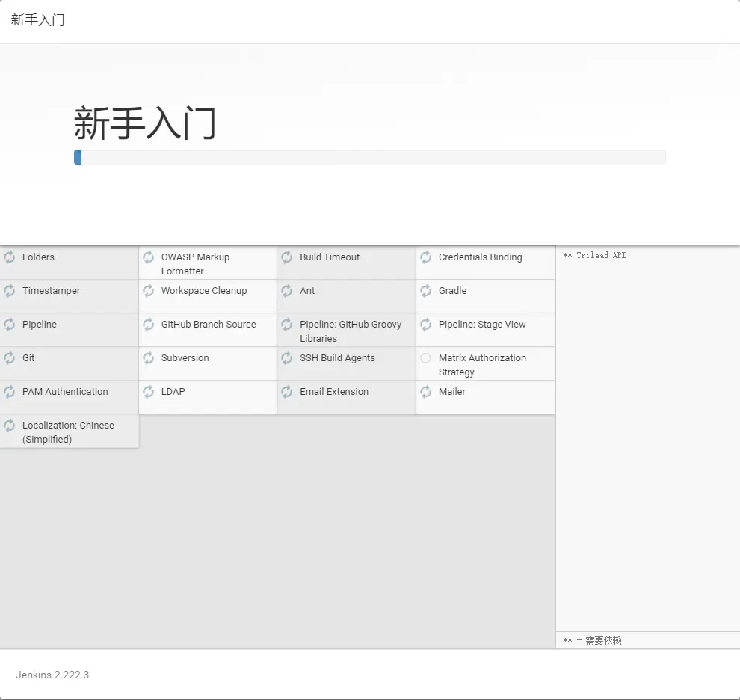
Task: Select the Build Timeout plugin text
Action: pyautogui.click(x=330, y=257)
